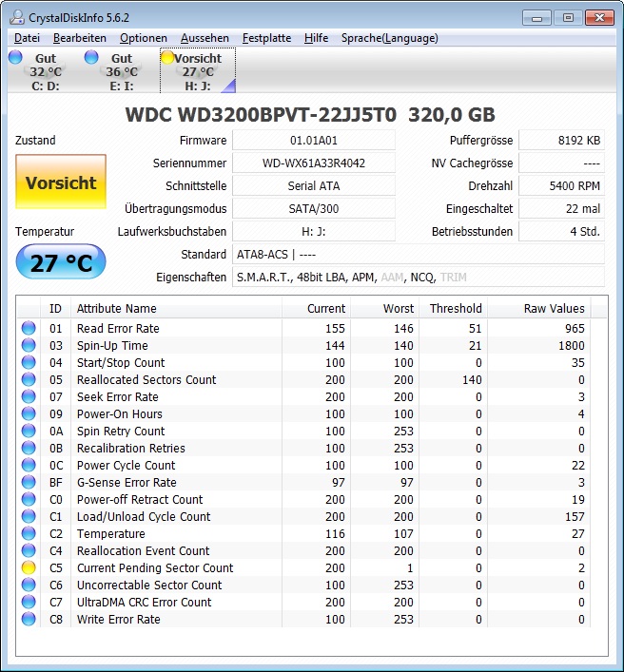
Task: Open the Bearbeiten menu
Action: point(80,38)
